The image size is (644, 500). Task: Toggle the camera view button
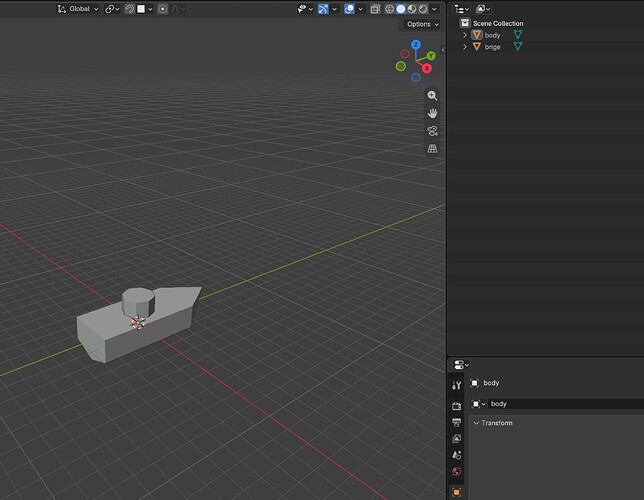tap(432, 131)
